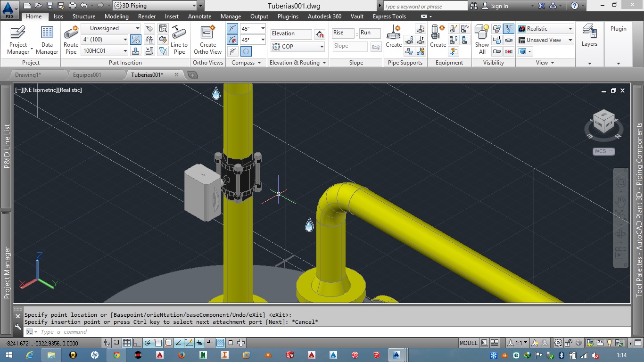Switch to the Annotate ribbon tab
This screenshot has height=362, width=644.
pos(200,16)
